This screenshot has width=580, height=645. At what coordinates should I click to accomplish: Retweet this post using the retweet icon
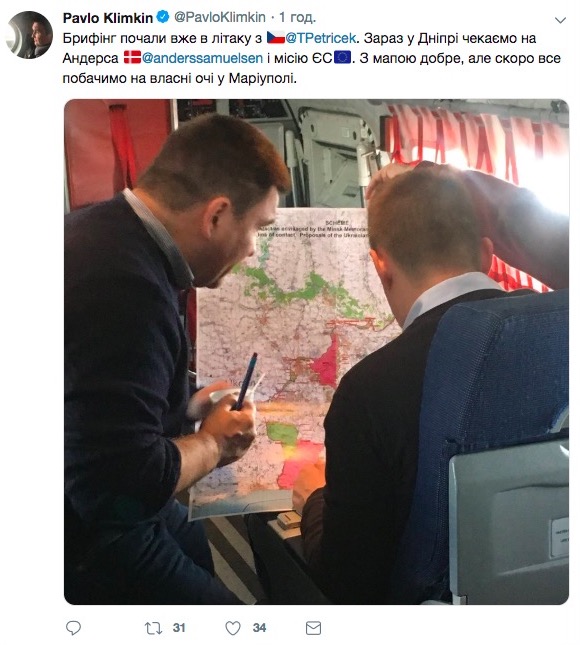[x=153, y=628]
